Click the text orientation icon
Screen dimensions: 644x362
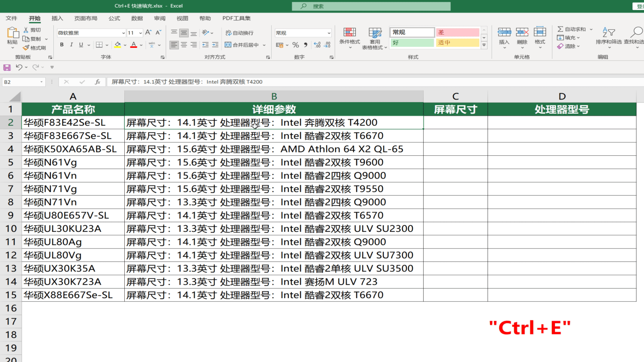click(x=206, y=33)
